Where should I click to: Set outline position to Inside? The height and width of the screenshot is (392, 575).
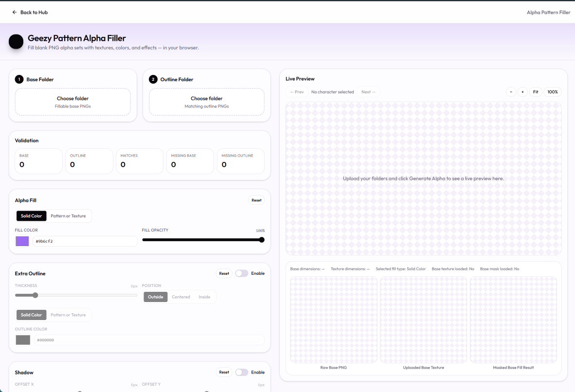204,297
